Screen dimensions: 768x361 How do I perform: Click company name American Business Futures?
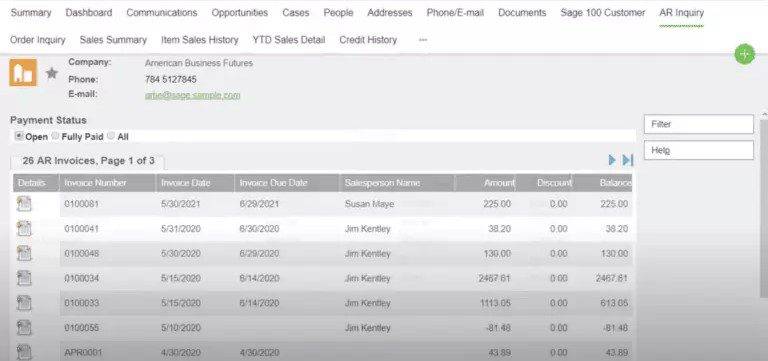(199, 63)
